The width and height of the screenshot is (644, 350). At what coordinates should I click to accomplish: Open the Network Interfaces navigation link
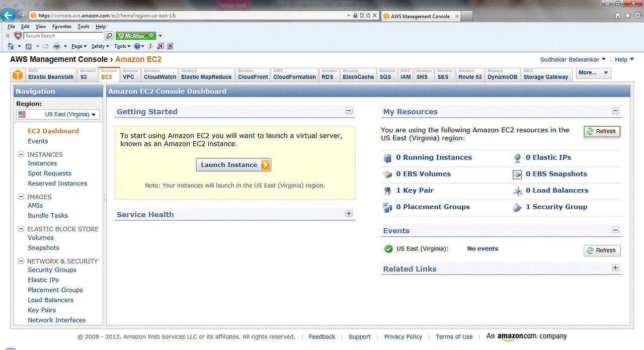[57, 320]
